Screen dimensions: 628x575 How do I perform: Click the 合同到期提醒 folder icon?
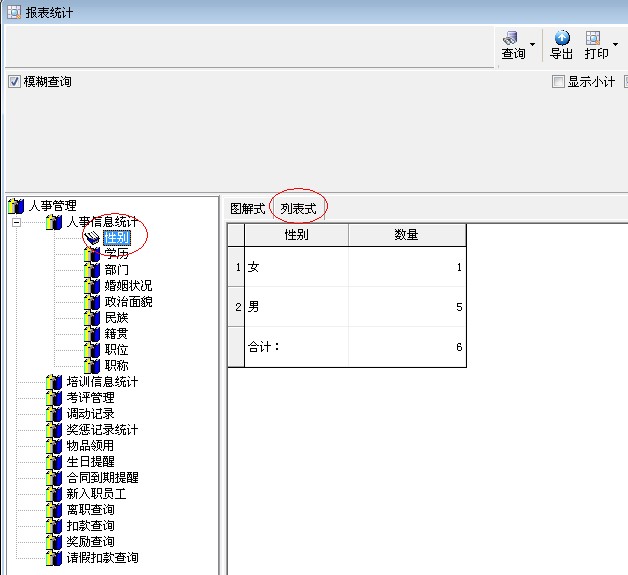tap(54, 478)
